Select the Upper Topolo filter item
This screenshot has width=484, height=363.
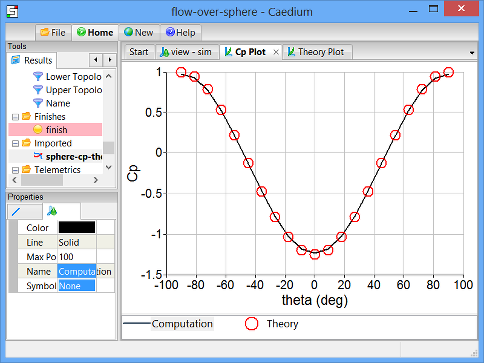click(74, 90)
